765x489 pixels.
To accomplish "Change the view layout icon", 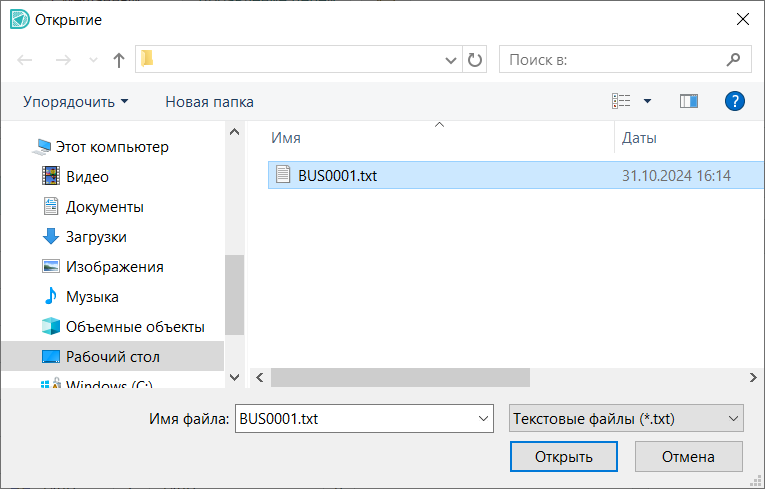I will pyautogui.click(x=622, y=101).
